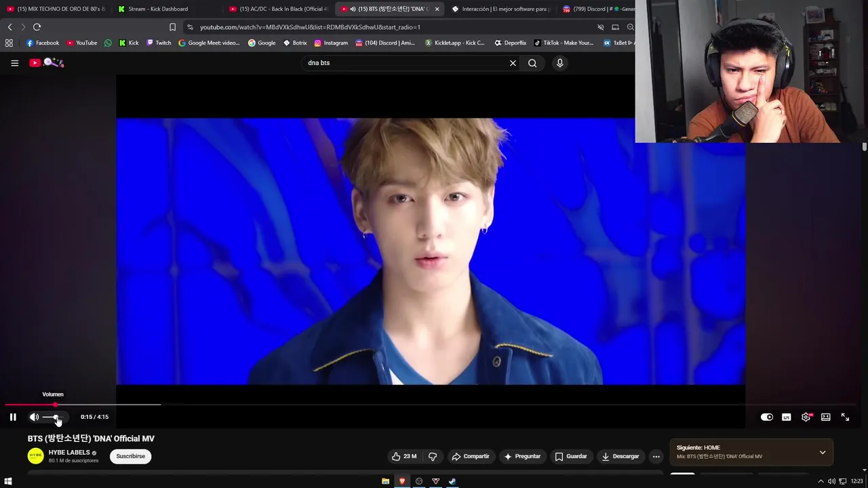This screenshot has width=868, height=488.
Task: Close the BTS 'DNA' browser tab
Action: coord(437,9)
